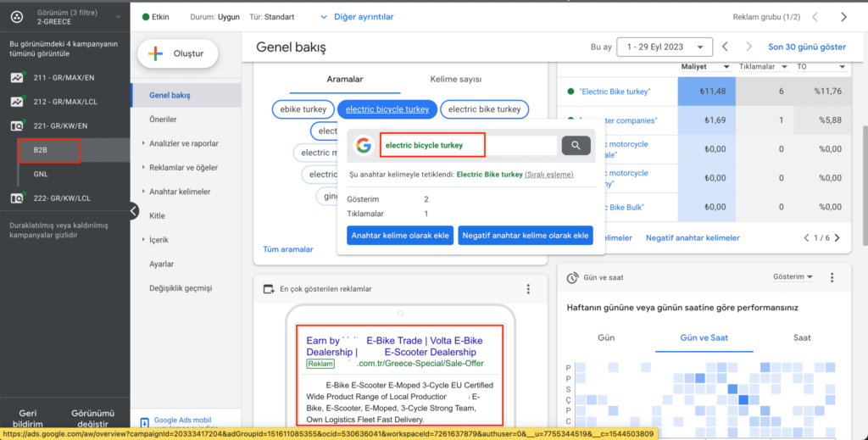The width and height of the screenshot is (868, 440).
Task: Select campaign 222- GR/KW/LCL
Action: pyautogui.click(x=62, y=198)
